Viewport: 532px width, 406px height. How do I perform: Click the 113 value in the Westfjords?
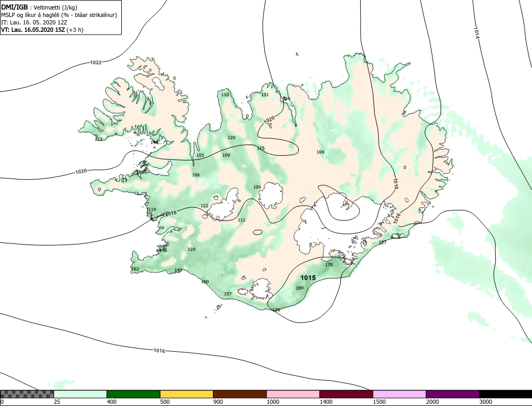98,139
